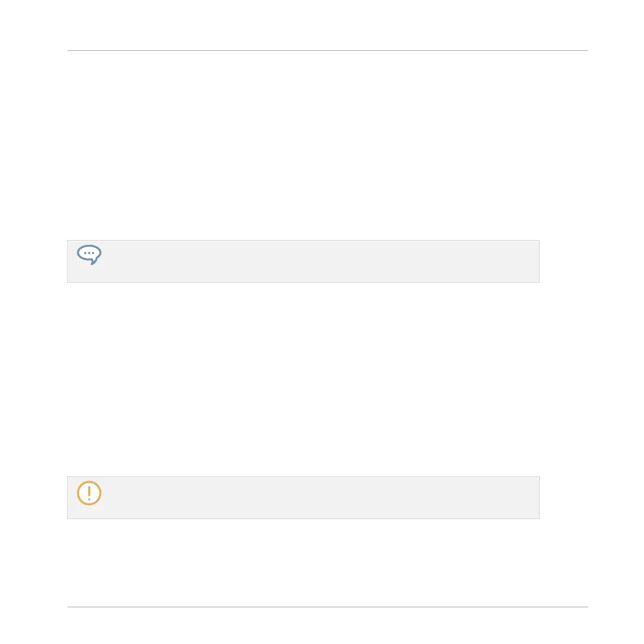The width and height of the screenshot is (644, 644).
Task: Click inside the lower gray warning box
Action: pos(303,497)
